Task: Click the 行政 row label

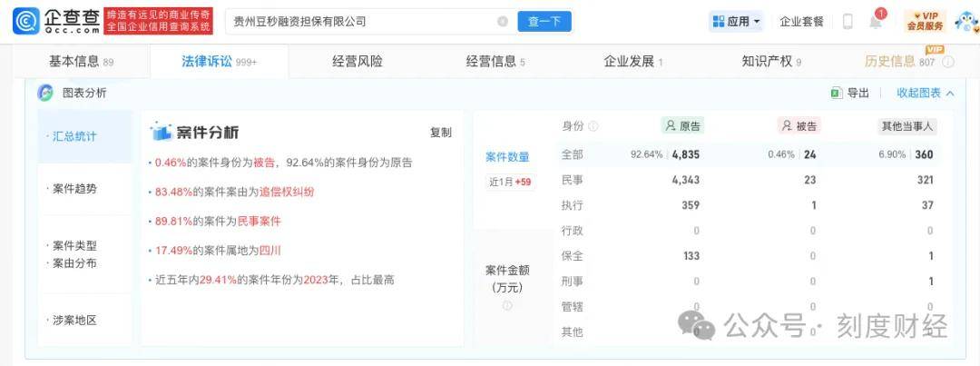Action: [x=573, y=231]
